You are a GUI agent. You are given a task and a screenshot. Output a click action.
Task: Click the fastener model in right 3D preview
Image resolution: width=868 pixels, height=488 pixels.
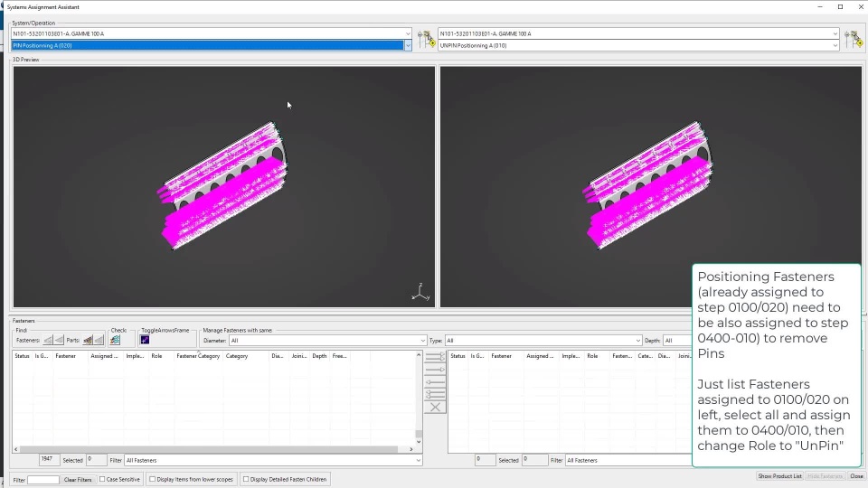click(649, 186)
